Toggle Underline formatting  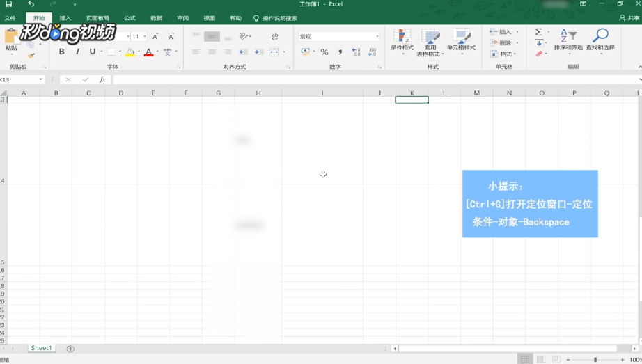click(x=93, y=52)
